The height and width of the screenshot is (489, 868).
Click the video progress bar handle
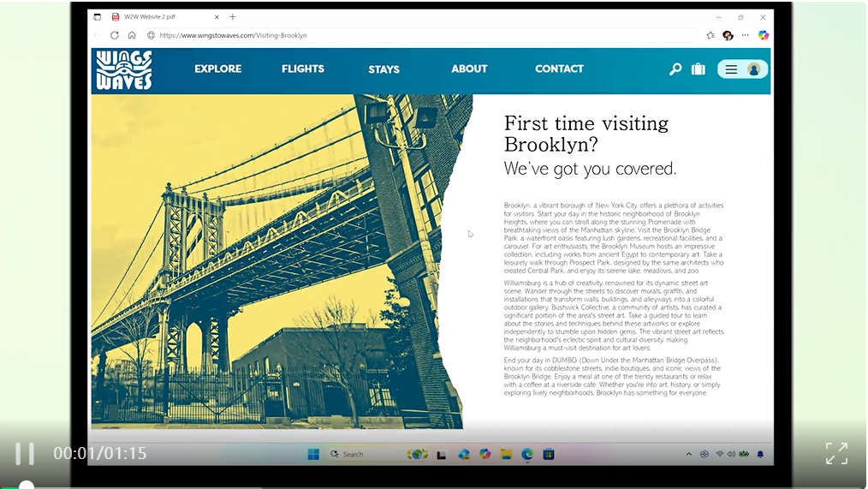pos(26,486)
